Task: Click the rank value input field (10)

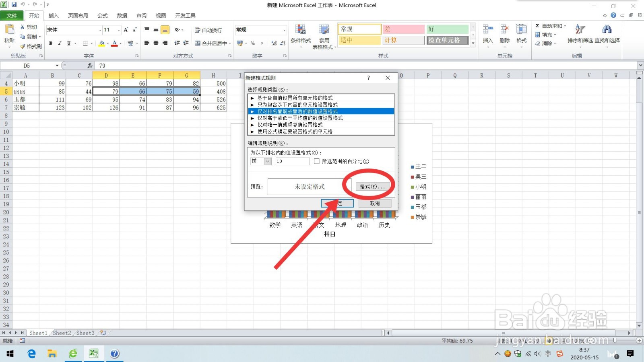Action: 293,161
